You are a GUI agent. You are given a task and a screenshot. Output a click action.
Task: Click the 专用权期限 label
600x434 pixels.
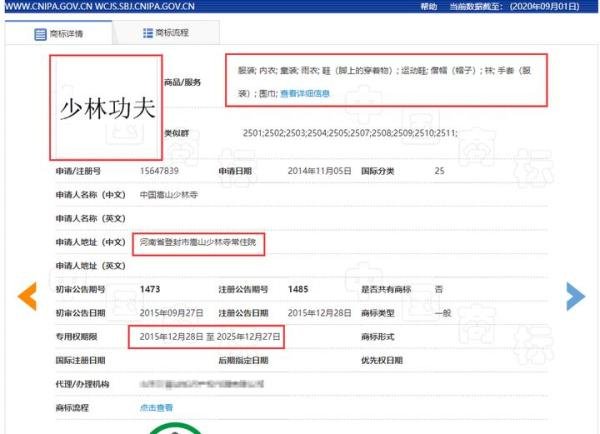[x=77, y=337]
